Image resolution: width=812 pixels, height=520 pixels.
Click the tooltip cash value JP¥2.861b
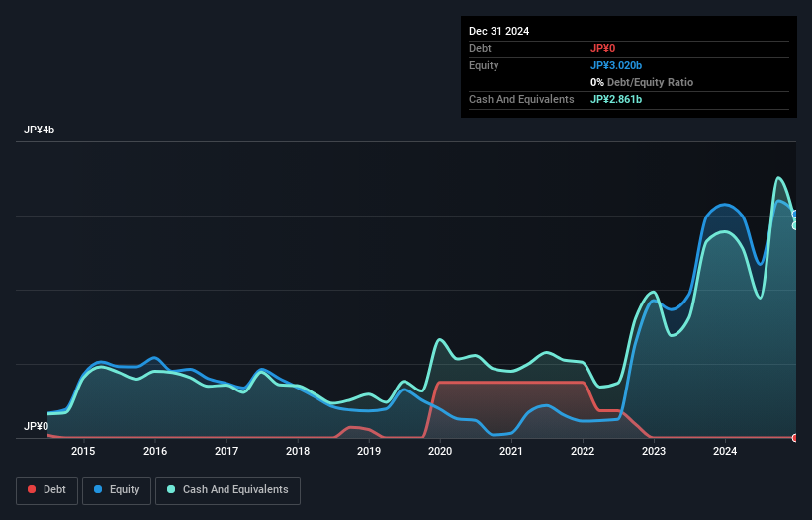coord(616,99)
